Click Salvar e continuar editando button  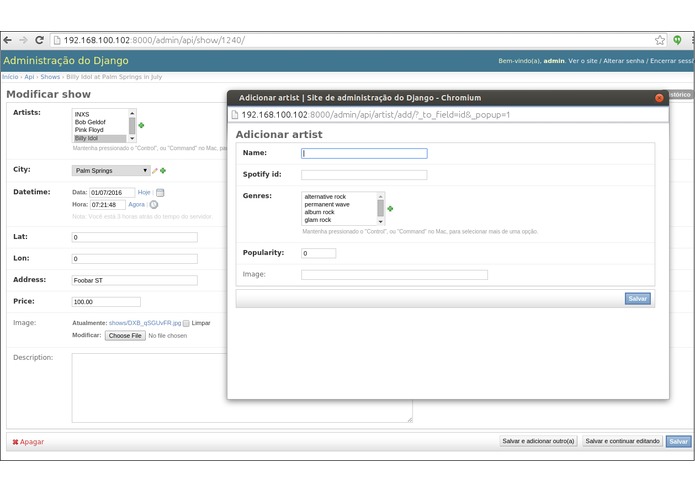pyautogui.click(x=622, y=441)
